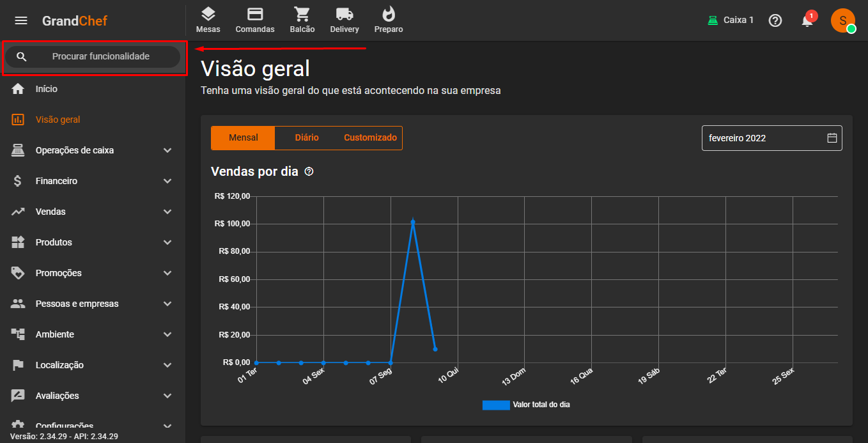Select the Mensal period toggle

(x=243, y=138)
